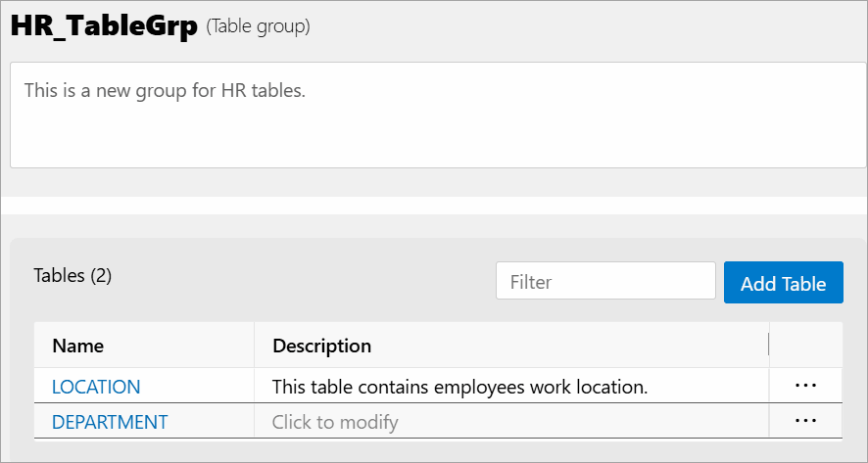Click the Description column resize divider
This screenshot has height=463, width=868.
(x=769, y=345)
